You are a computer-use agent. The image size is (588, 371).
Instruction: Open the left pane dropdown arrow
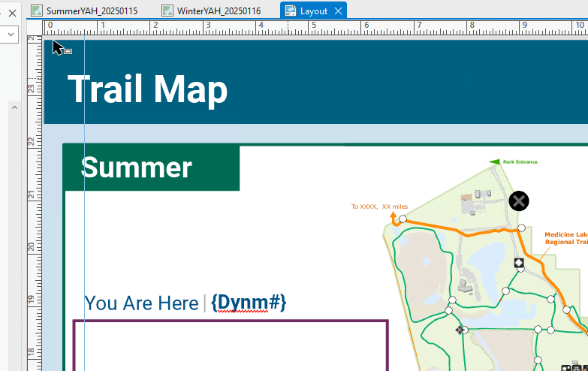click(x=11, y=35)
